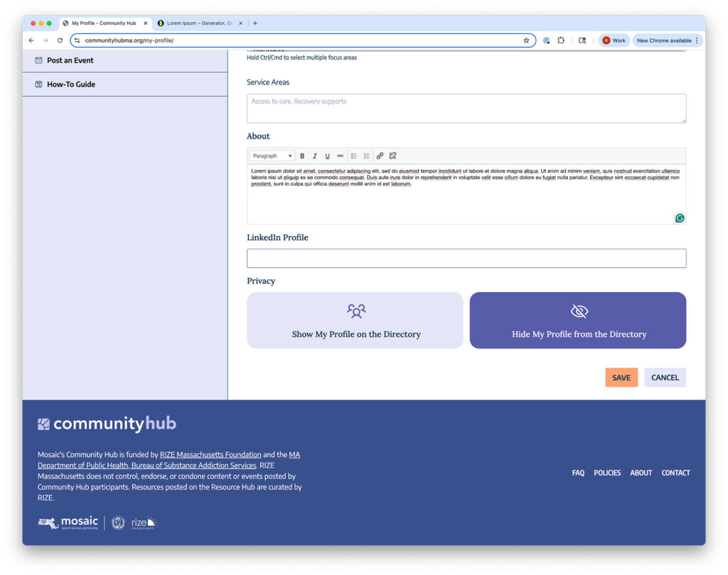This screenshot has height=575, width=728.
Task: Click the insert link icon
Action: pos(380,156)
